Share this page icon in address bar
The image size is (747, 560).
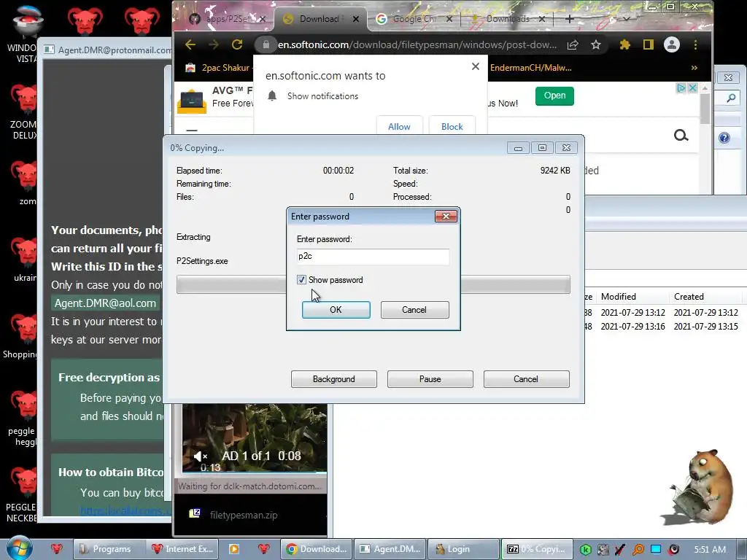(573, 44)
